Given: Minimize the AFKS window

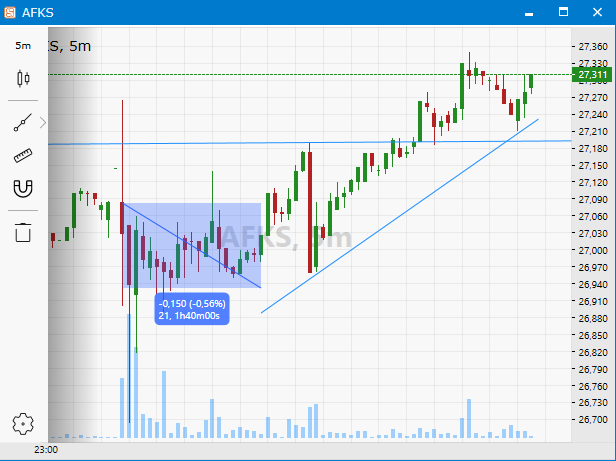Looking at the screenshot, I should 529,13.
